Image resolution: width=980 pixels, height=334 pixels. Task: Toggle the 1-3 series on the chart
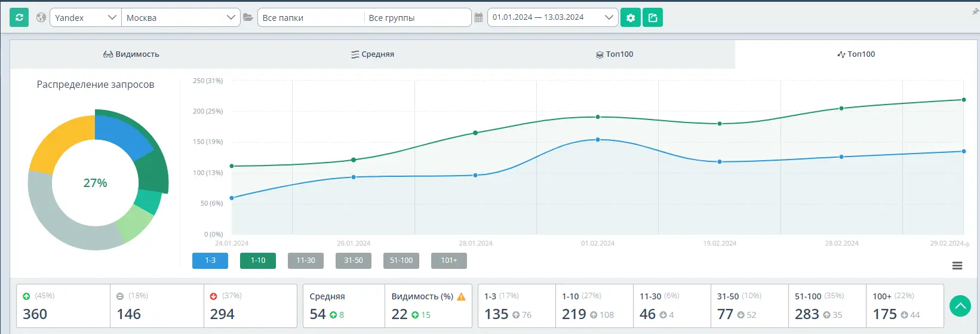210,261
